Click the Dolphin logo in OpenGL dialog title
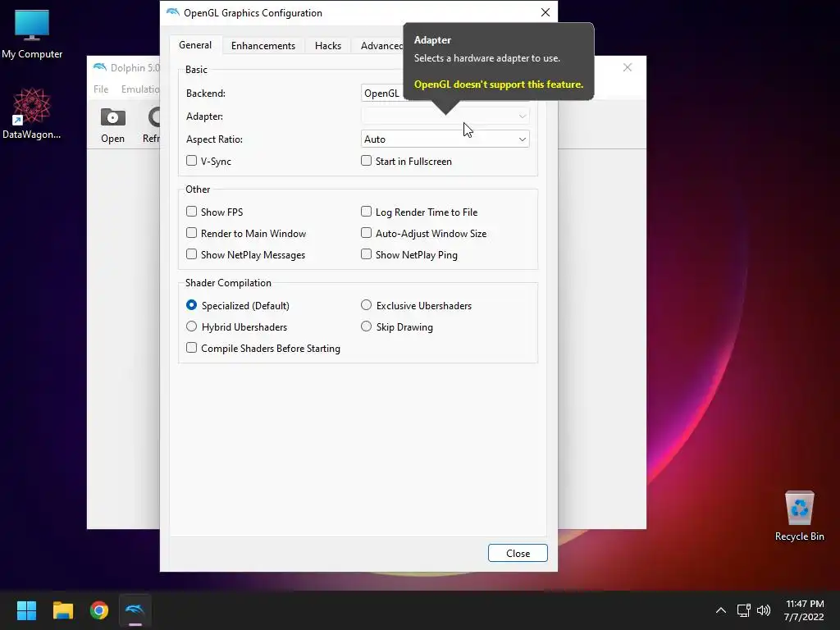 click(x=172, y=12)
